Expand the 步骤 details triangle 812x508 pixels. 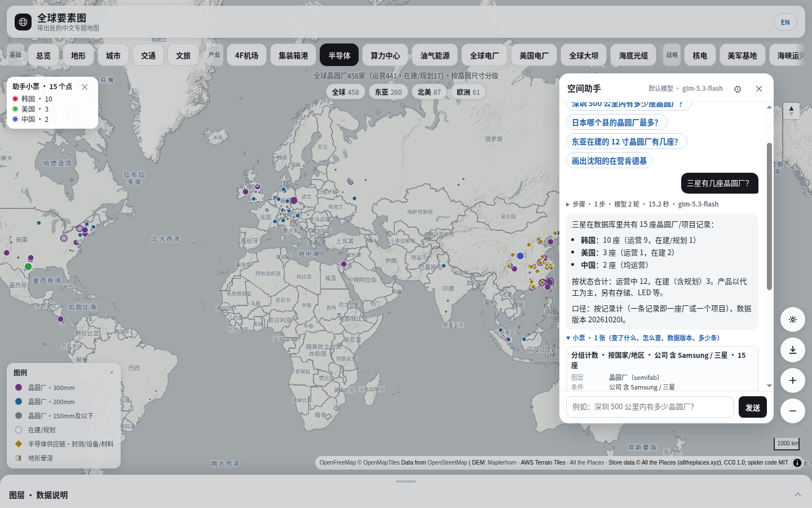pyautogui.click(x=568, y=204)
